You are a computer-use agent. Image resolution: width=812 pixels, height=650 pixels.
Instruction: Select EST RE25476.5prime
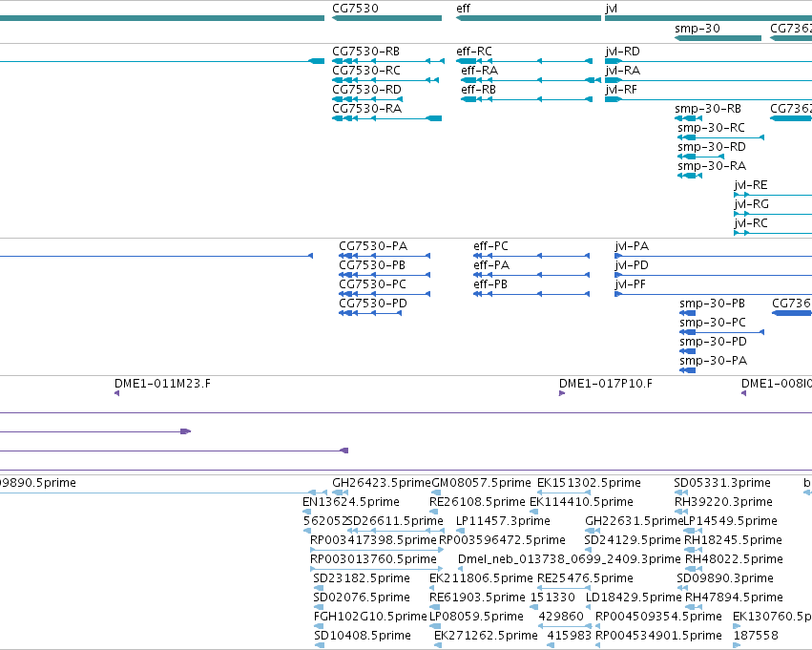(x=564, y=588)
